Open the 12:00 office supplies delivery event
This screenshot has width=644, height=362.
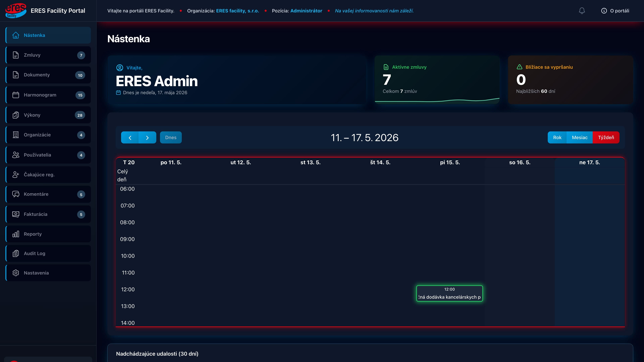coord(449,293)
